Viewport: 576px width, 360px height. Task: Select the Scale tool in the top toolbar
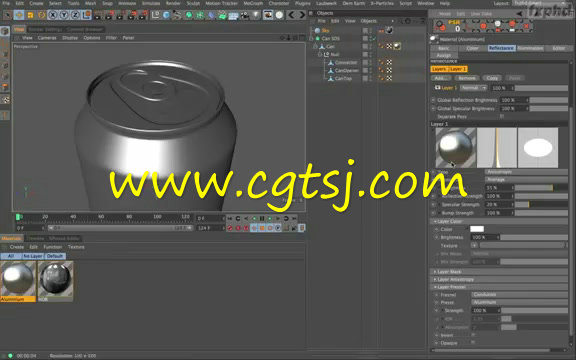pyautogui.click(x=30, y=15)
